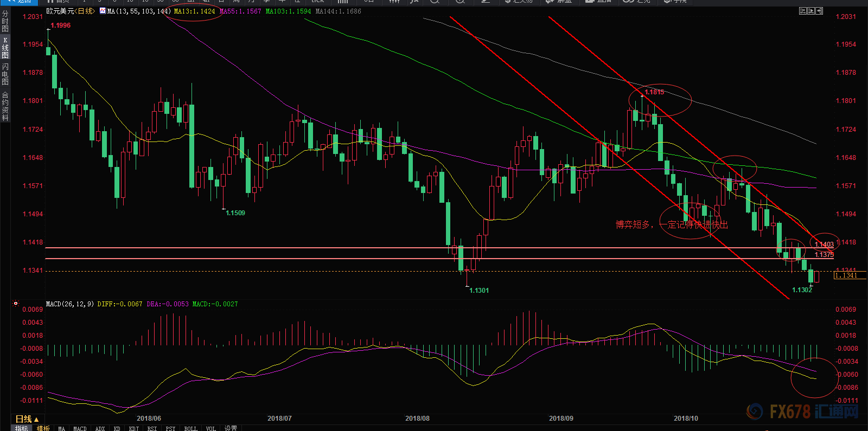Click the 1.1509 low price label
The image size is (868, 431).
[x=235, y=213]
